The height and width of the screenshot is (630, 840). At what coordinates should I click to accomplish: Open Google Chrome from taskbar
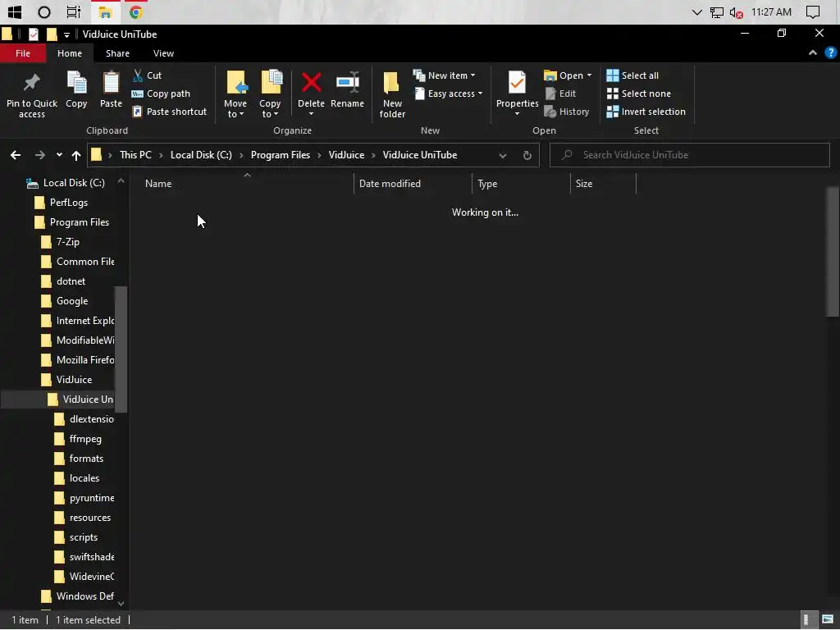(135, 11)
